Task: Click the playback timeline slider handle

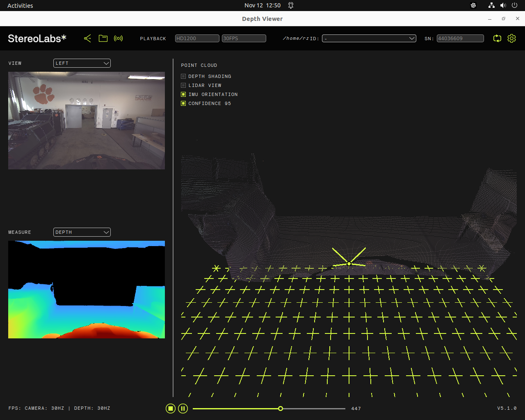Action: (281, 409)
